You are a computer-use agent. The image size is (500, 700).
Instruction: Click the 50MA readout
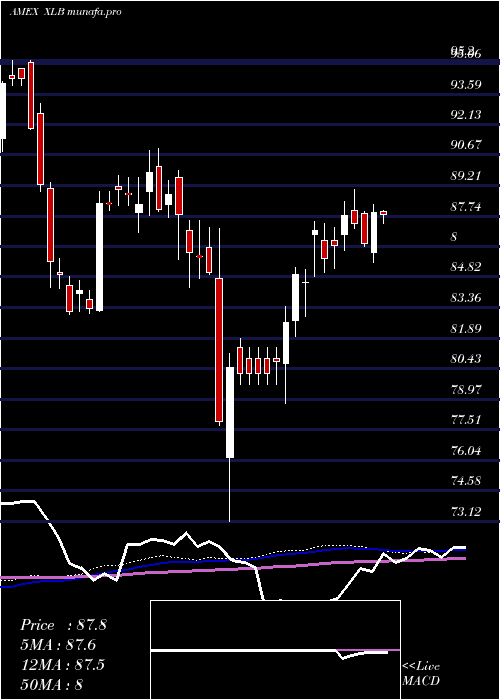51,684
